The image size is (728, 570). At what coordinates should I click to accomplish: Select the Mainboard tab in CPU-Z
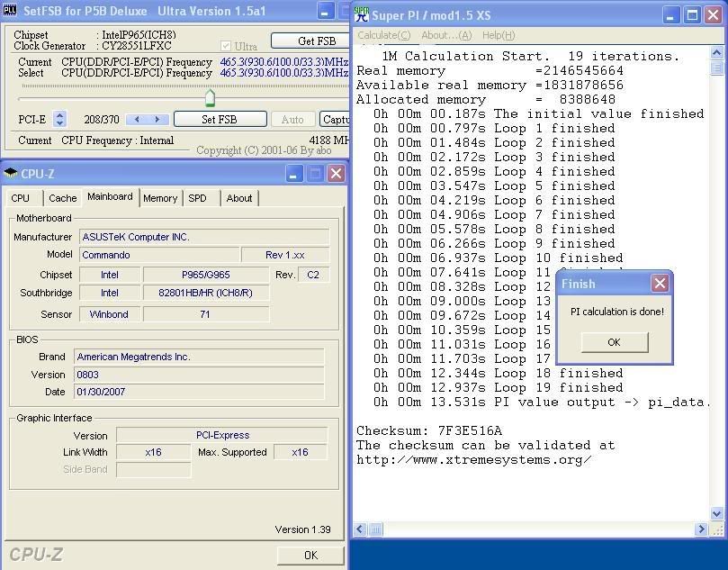pos(110,196)
